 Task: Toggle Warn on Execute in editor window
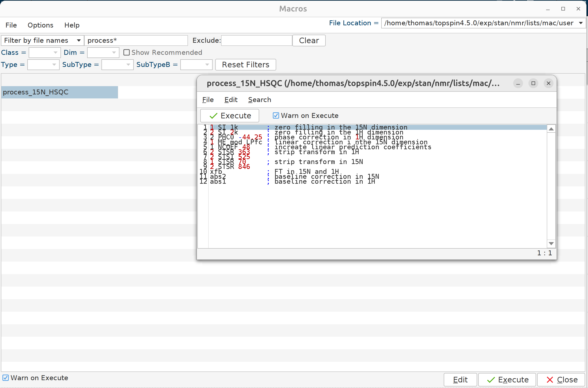point(276,115)
